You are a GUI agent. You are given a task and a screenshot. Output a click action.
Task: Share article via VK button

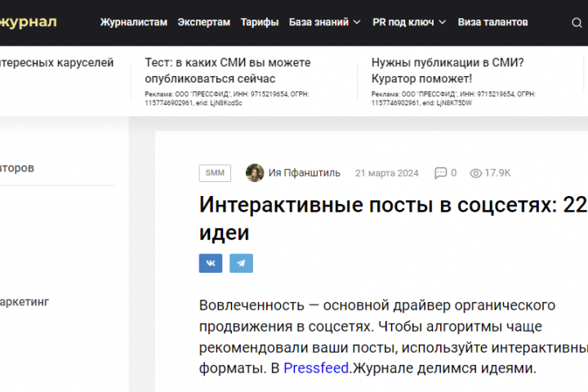pyautogui.click(x=211, y=263)
